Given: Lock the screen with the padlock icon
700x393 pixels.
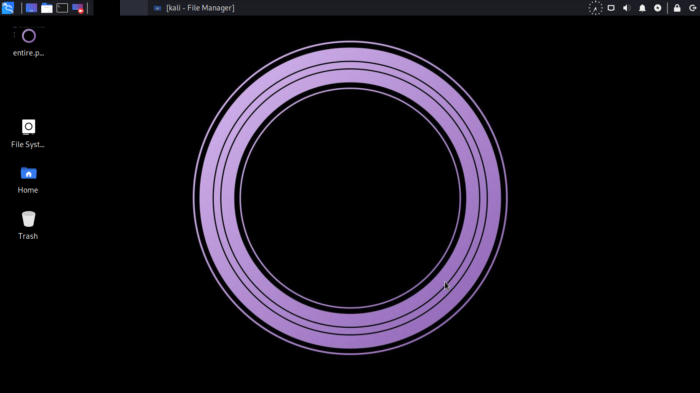Looking at the screenshot, I should point(677,8).
